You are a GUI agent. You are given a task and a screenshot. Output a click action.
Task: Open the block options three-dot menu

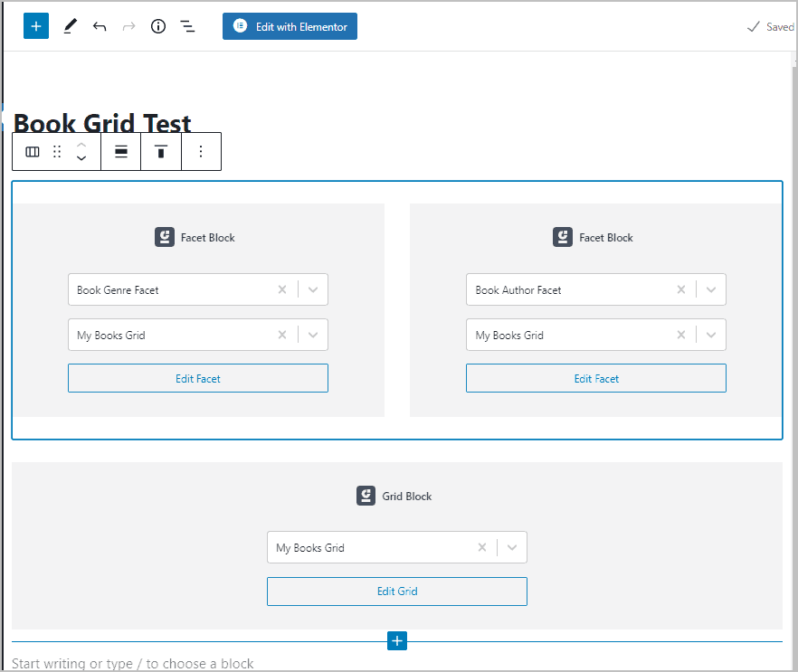201,151
